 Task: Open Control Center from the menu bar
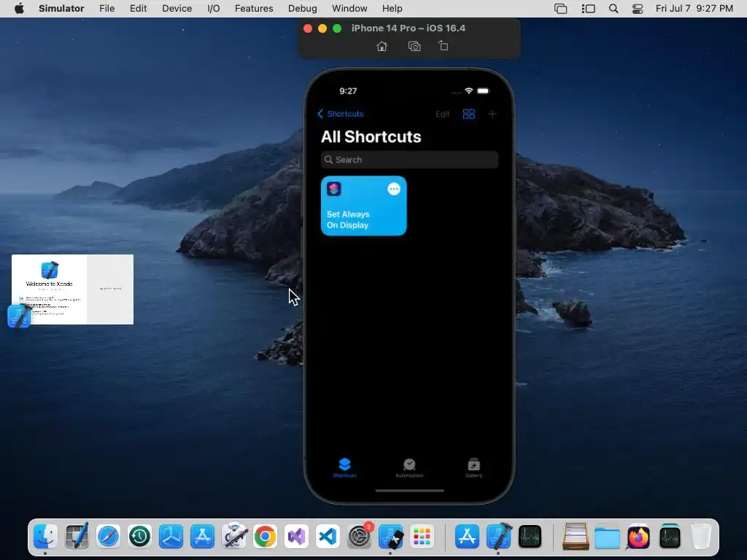pos(638,9)
